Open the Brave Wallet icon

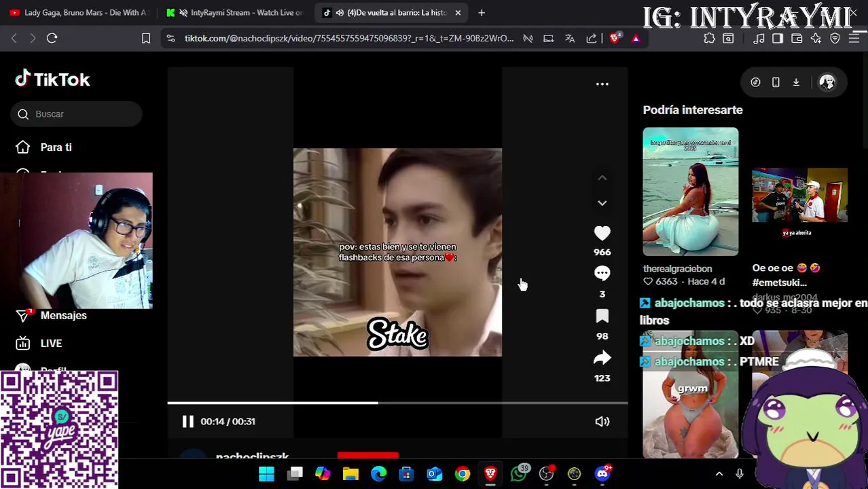pyautogui.click(x=797, y=38)
